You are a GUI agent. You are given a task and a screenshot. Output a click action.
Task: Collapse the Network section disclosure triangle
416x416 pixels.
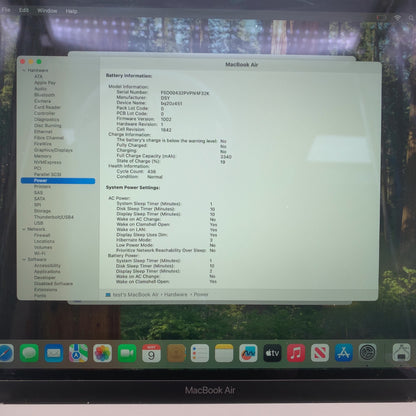(x=24, y=229)
